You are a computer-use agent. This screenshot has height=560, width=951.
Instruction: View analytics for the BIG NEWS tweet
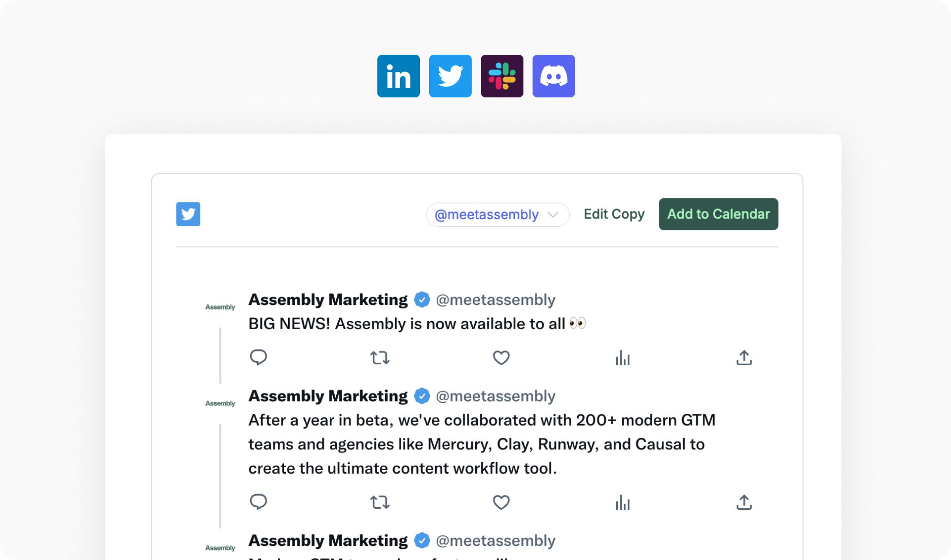622,358
